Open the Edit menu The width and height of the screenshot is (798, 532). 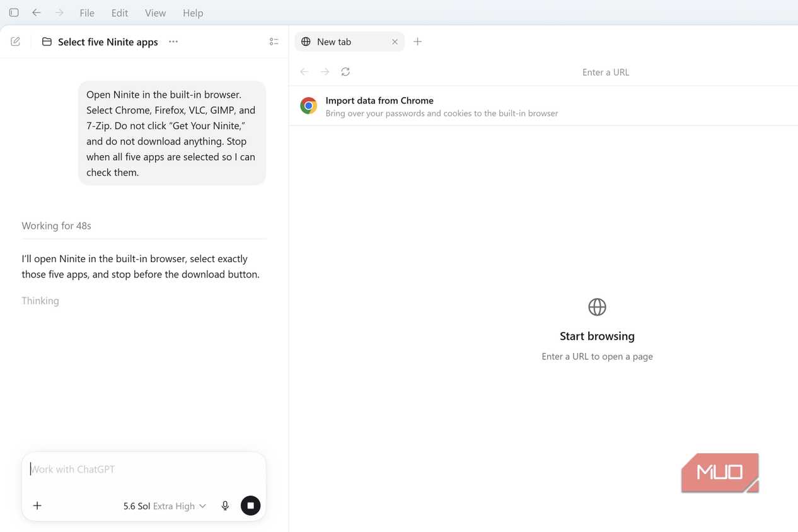pyautogui.click(x=120, y=13)
